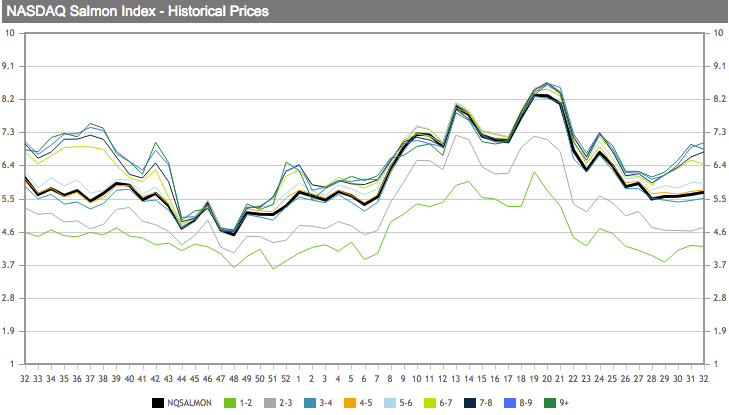Image resolution: width=729 pixels, height=415 pixels.
Task: Toggle the 3-4 series legend label
Action: [x=325, y=403]
